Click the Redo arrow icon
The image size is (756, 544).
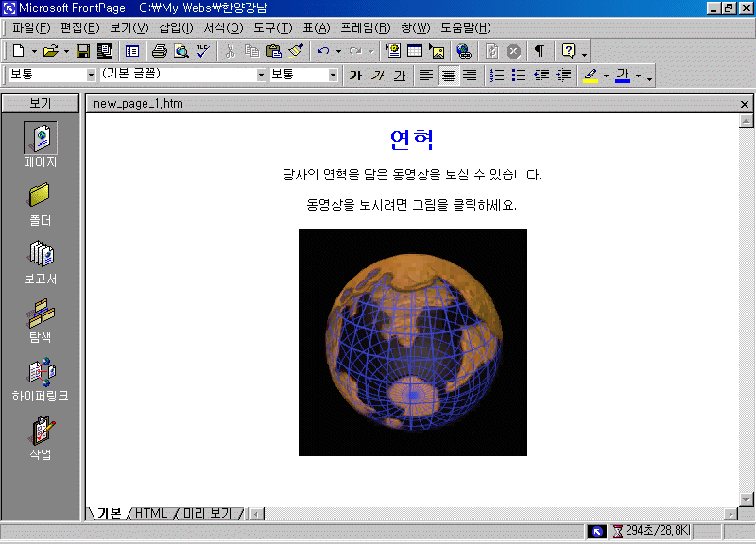[x=355, y=51]
